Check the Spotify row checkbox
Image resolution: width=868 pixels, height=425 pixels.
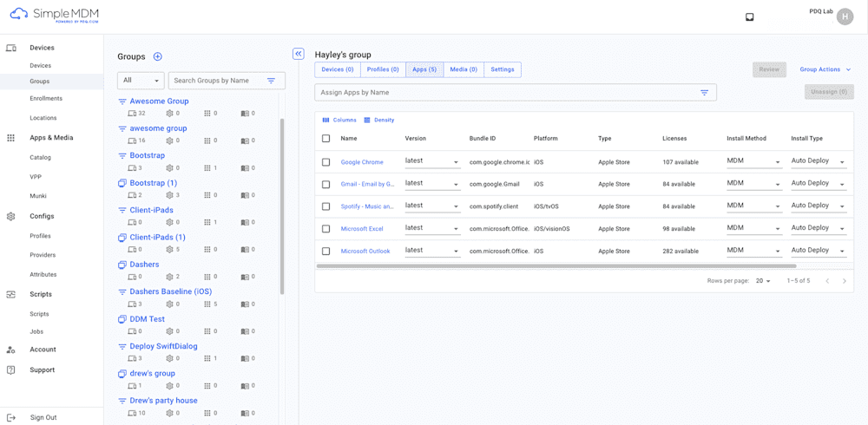(x=326, y=206)
